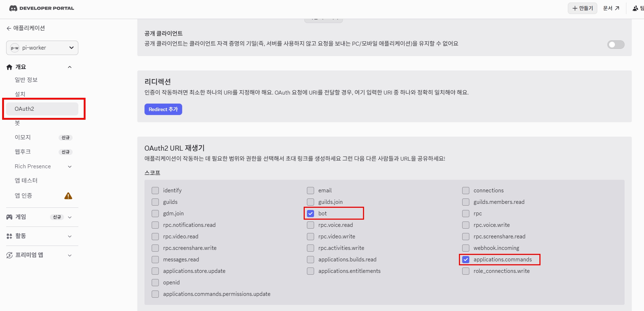Expand the 게임 section chevron

tap(70, 217)
